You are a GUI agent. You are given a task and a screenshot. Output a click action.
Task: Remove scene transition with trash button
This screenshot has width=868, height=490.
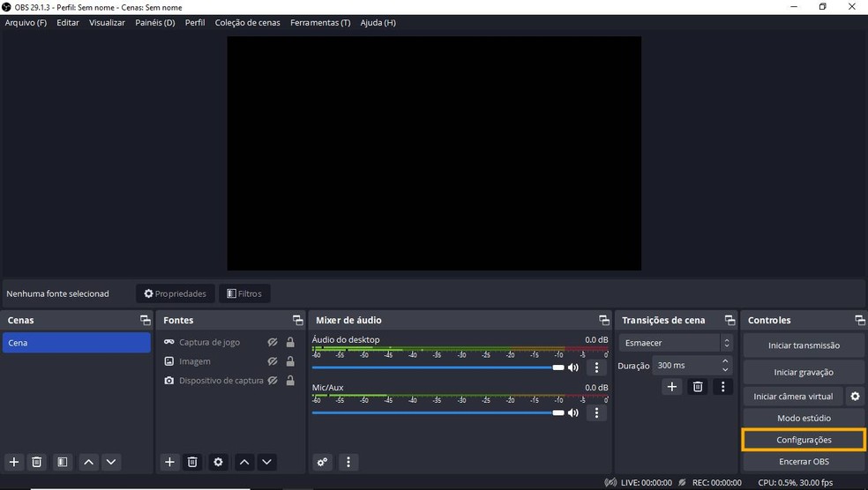pos(698,387)
